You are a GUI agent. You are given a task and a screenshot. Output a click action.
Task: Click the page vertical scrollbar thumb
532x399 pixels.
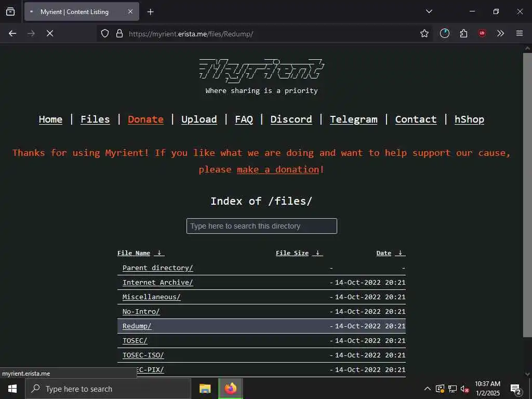coord(527,195)
